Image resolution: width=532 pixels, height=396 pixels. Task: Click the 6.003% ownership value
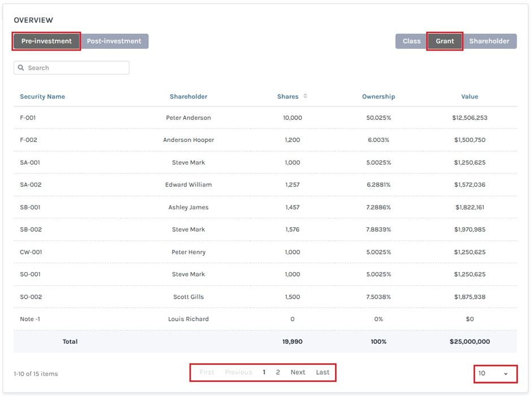[379, 140]
